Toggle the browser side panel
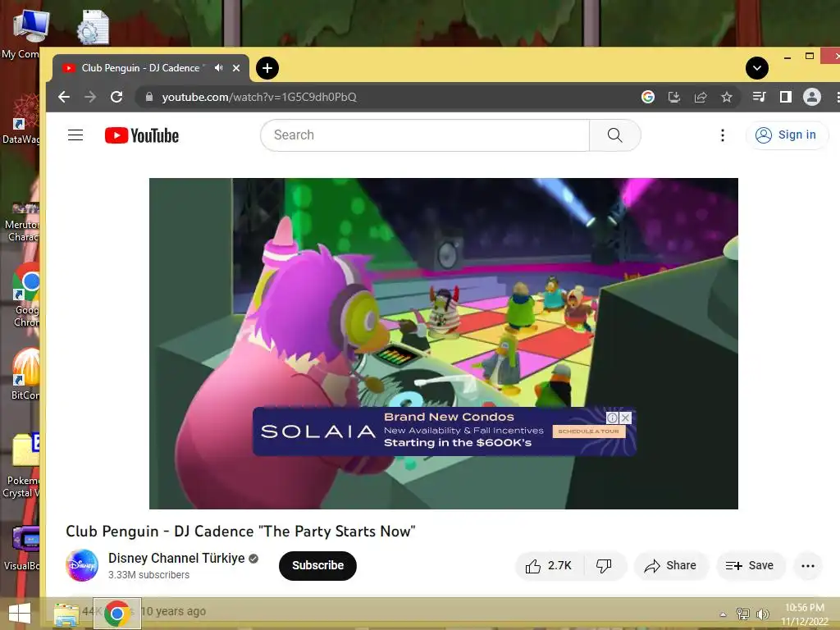This screenshot has height=630, width=840. click(x=785, y=97)
